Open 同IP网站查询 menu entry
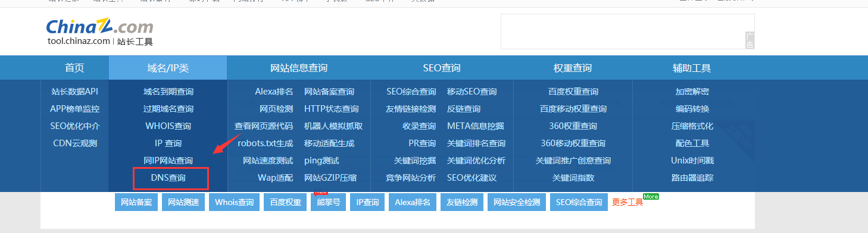868x233 pixels. click(x=168, y=160)
